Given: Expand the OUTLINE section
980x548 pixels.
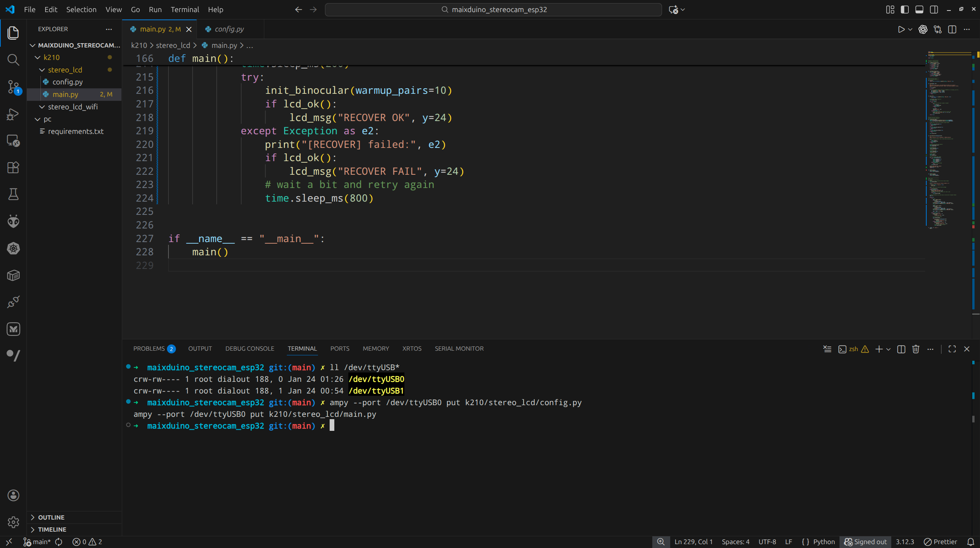Looking at the screenshot, I should (x=51, y=517).
